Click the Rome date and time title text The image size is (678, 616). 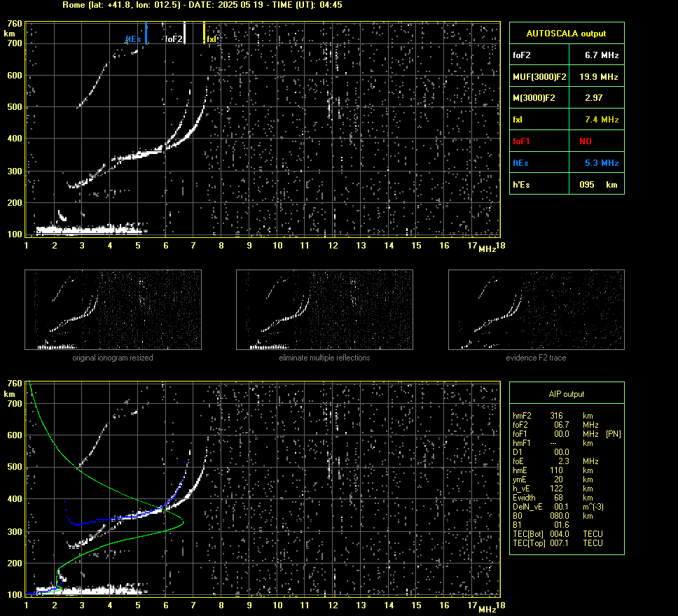click(x=202, y=5)
